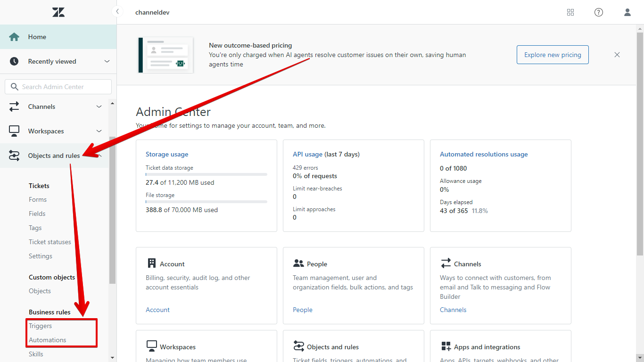Viewport: 644px width, 362px height.
Task: Open Automated resolutions usage link
Action: tap(484, 154)
